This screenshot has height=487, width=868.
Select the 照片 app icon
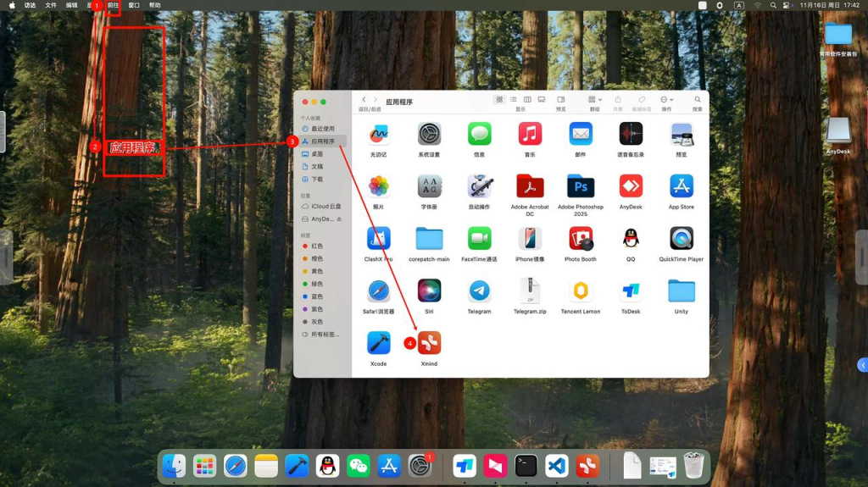point(379,186)
